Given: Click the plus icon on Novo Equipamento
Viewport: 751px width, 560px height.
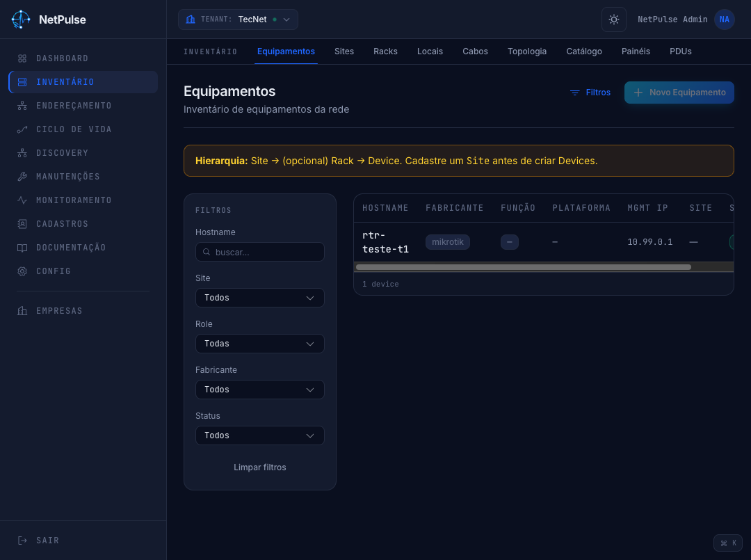Looking at the screenshot, I should click(638, 93).
